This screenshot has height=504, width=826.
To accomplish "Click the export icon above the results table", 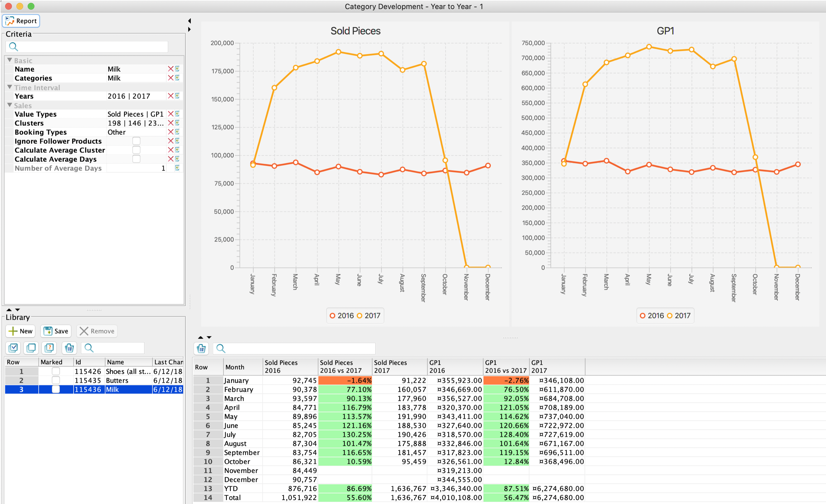I will tap(201, 348).
